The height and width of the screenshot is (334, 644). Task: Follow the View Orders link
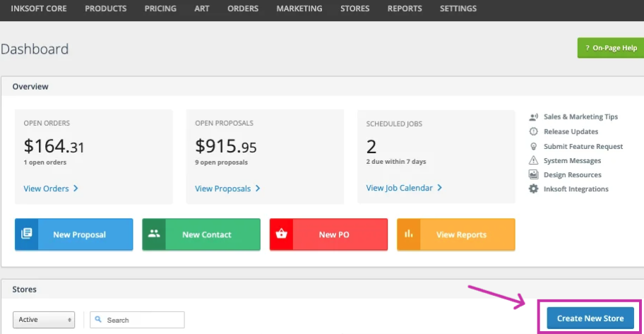pos(50,189)
